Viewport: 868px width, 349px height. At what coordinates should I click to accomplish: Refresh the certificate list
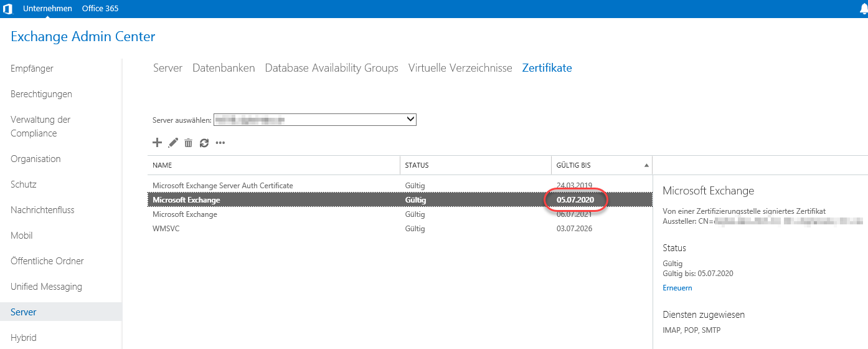tap(204, 143)
